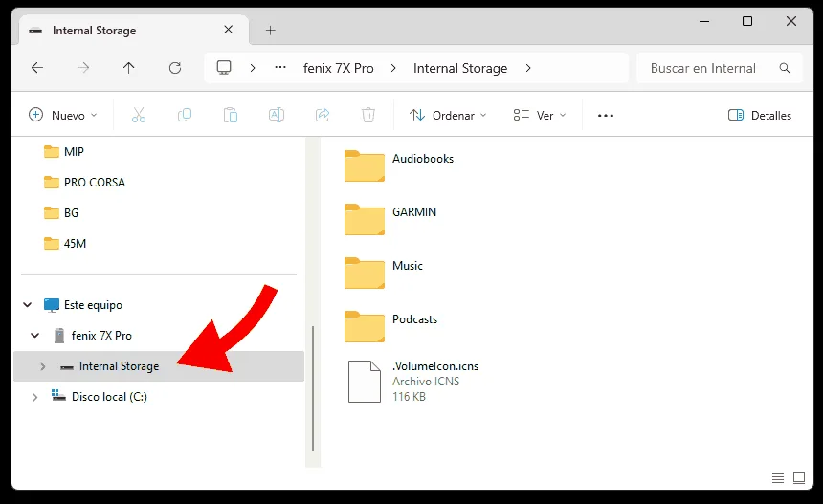Collapse the Este equipo tree node
823x504 pixels.
click(x=28, y=305)
